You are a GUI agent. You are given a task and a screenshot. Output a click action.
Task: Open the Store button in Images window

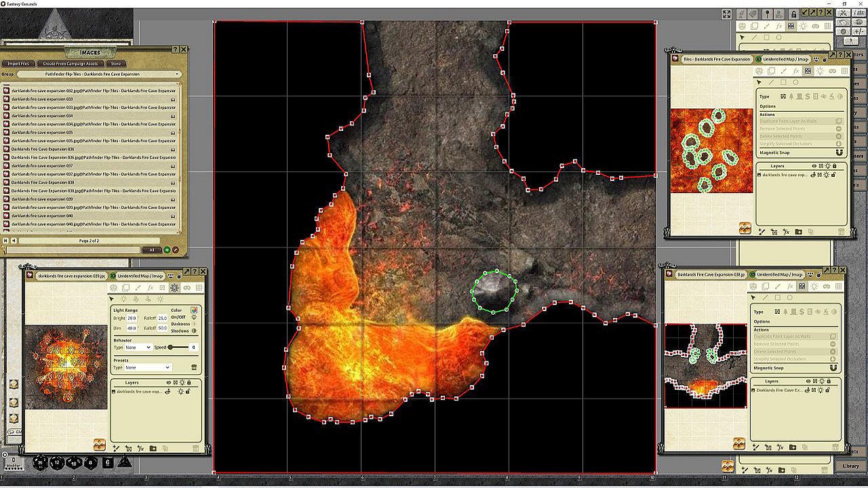115,64
